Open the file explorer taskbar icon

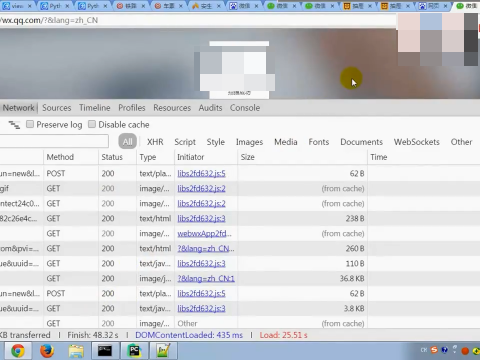[x=76, y=351]
